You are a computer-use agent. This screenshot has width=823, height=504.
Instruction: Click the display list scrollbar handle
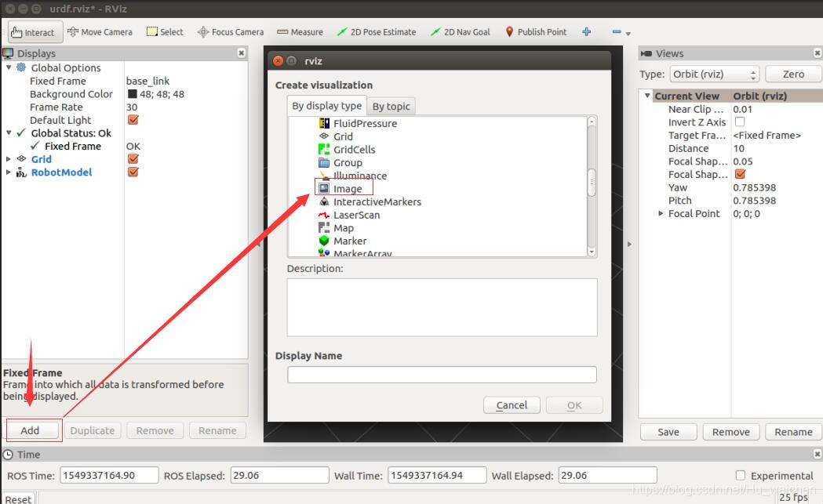pyautogui.click(x=592, y=182)
